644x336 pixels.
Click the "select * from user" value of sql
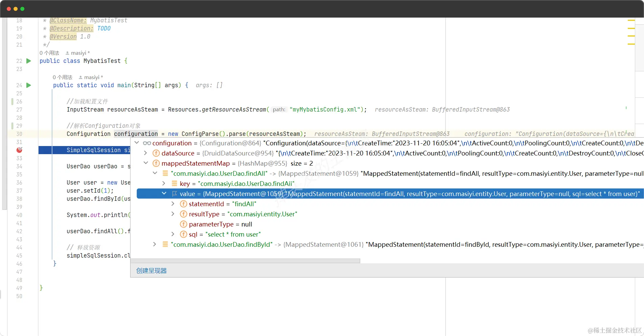(x=233, y=235)
